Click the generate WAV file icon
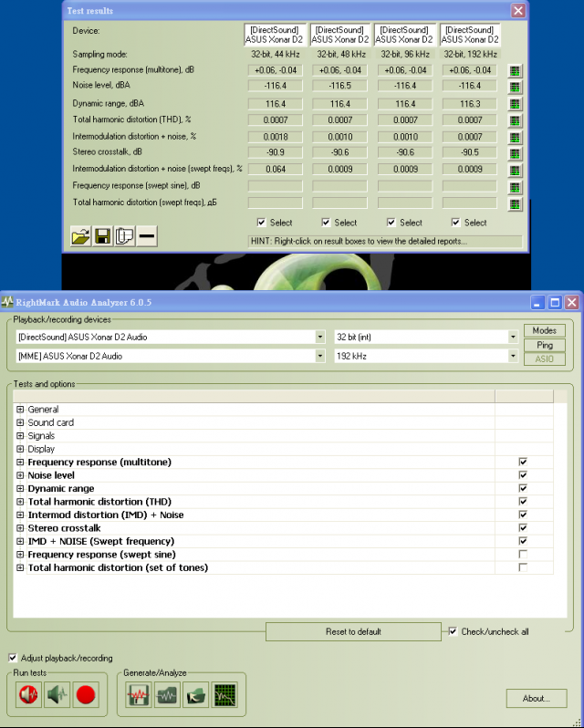 (x=139, y=694)
